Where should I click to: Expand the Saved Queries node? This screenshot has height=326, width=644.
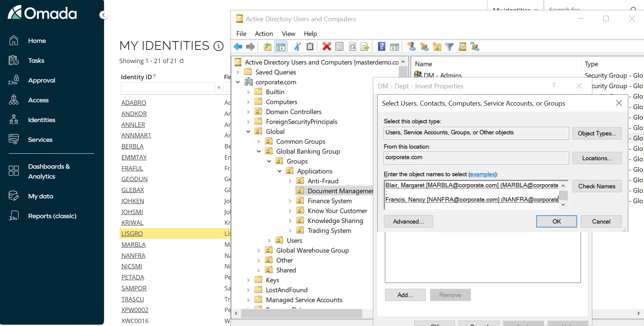click(238, 72)
